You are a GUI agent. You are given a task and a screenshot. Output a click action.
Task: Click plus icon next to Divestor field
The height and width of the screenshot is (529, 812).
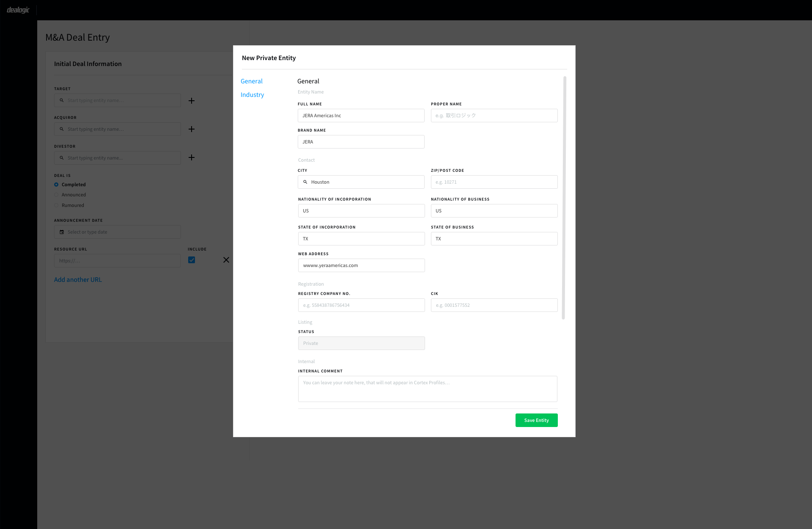coord(192,157)
